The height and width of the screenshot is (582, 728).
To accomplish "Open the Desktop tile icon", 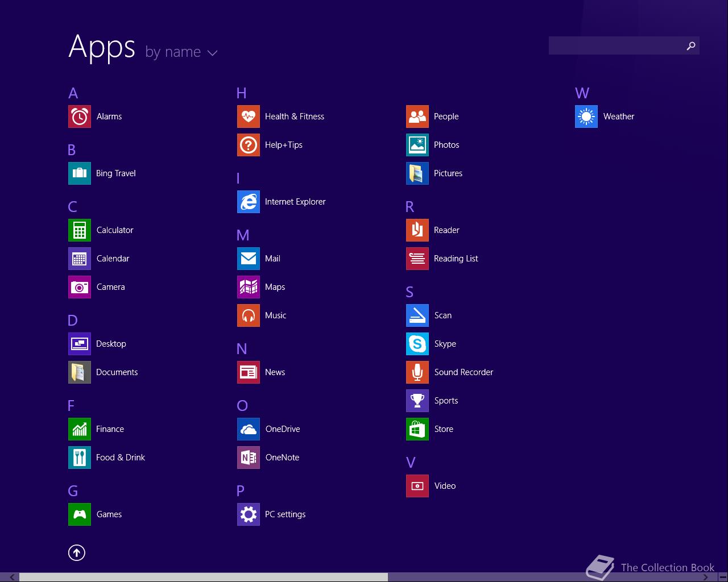I will point(80,344).
